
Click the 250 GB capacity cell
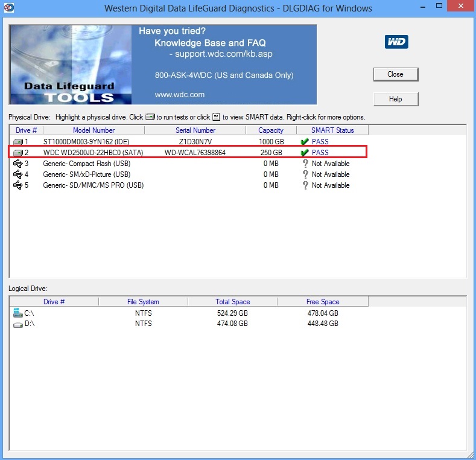[271, 153]
